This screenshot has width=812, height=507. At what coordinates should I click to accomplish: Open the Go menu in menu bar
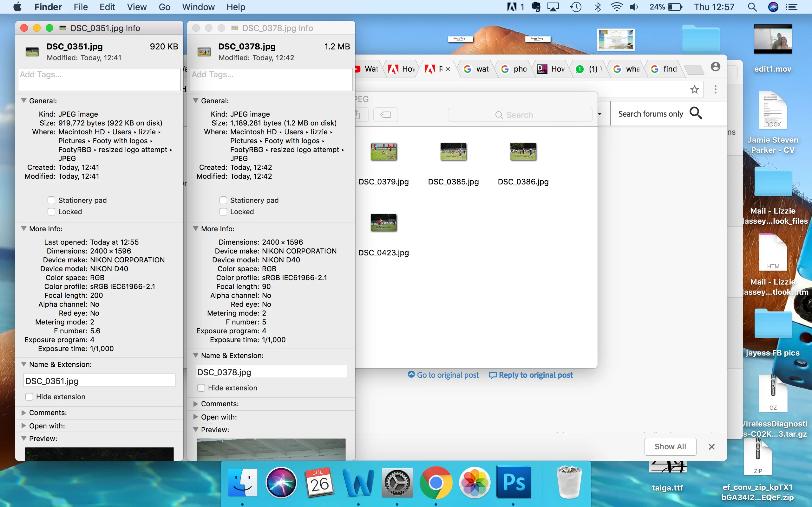pyautogui.click(x=164, y=7)
